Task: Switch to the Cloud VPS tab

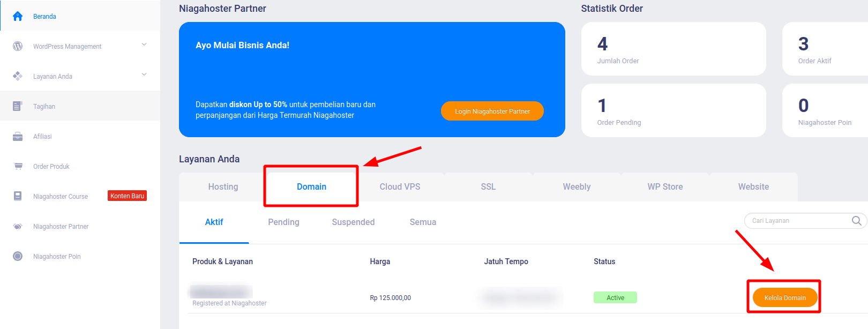Action: (x=400, y=186)
